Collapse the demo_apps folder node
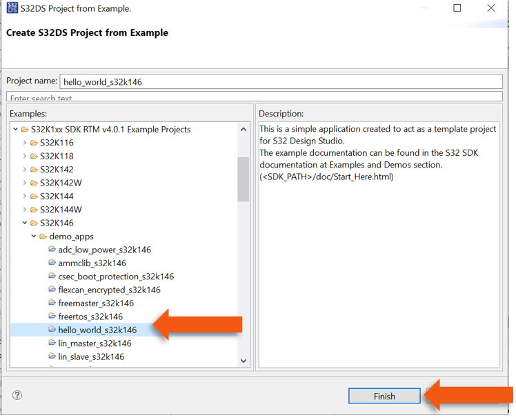 pos(34,237)
